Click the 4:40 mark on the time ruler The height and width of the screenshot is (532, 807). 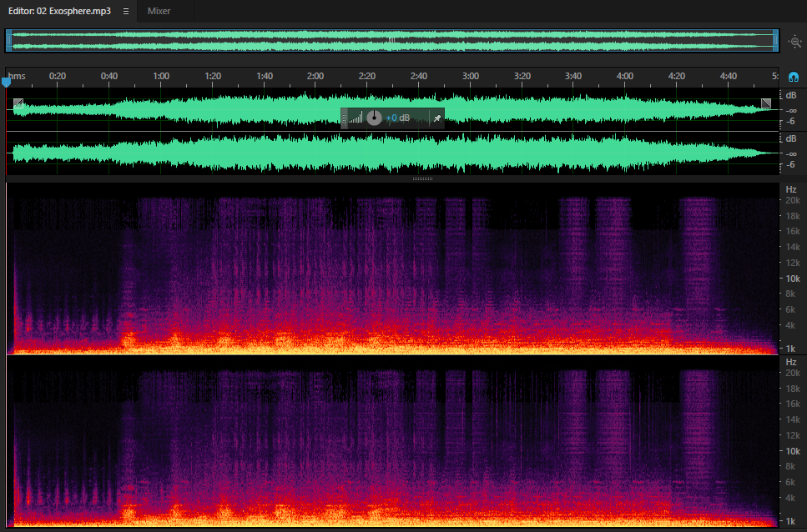(x=729, y=76)
